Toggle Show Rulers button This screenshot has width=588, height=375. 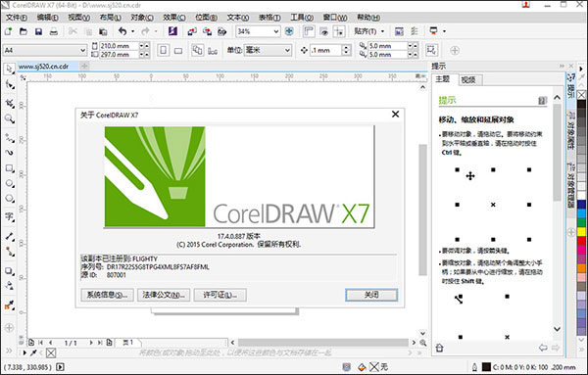309,31
